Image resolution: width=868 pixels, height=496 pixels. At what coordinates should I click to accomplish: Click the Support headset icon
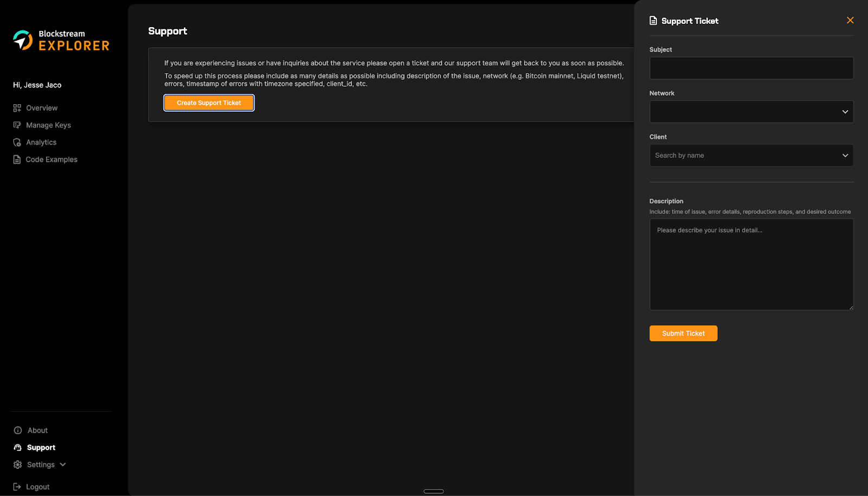(18, 448)
